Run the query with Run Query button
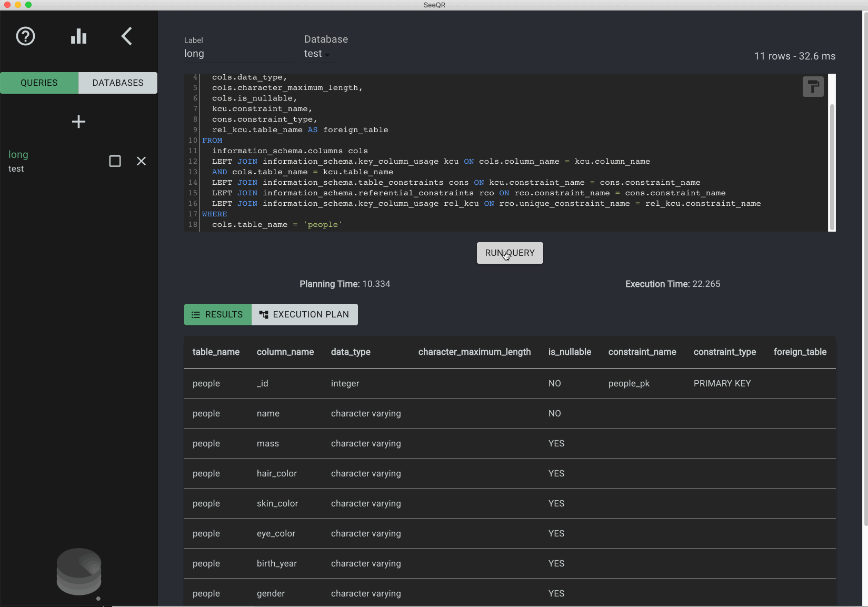868x607 pixels. 510,253
